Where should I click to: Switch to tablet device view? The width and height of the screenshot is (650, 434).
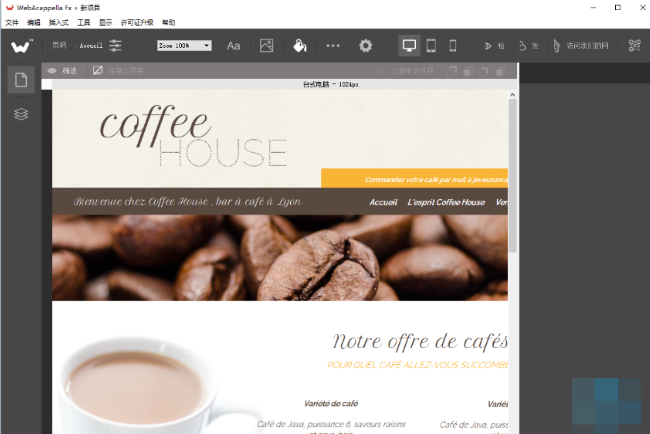[x=431, y=46]
